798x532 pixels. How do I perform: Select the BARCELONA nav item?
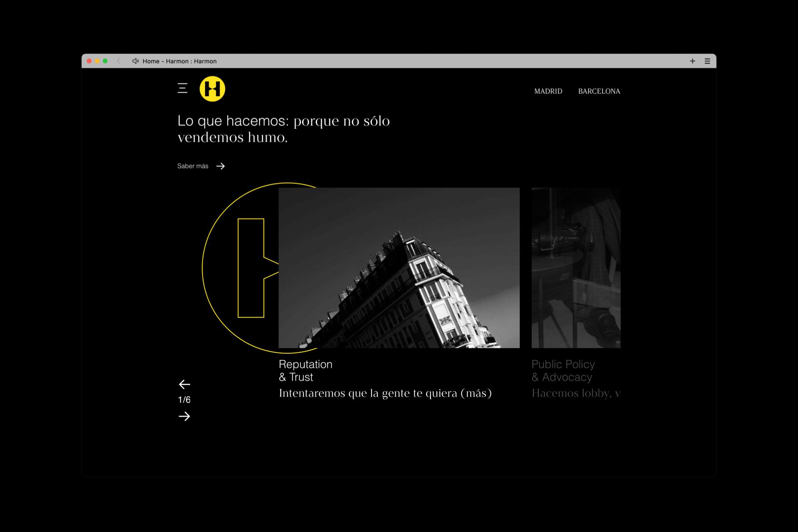click(599, 91)
